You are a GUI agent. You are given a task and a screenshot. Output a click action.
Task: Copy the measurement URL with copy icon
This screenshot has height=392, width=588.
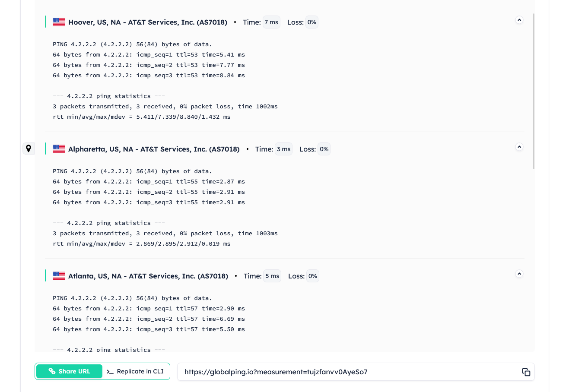point(526,372)
